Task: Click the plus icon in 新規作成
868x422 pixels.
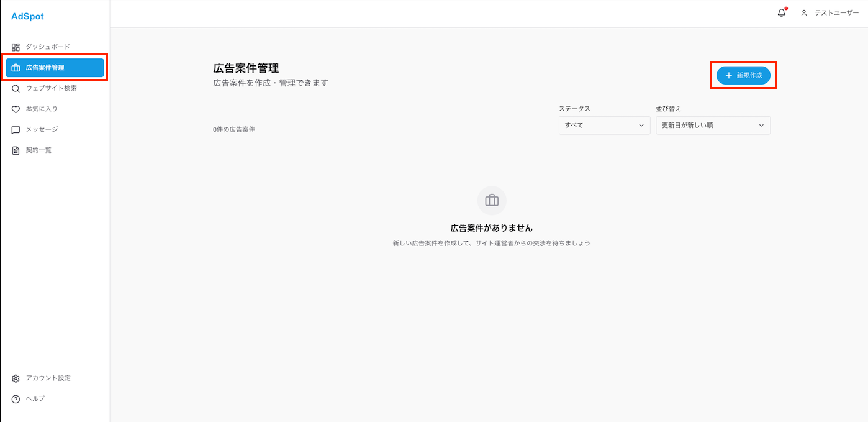Action: pos(729,75)
